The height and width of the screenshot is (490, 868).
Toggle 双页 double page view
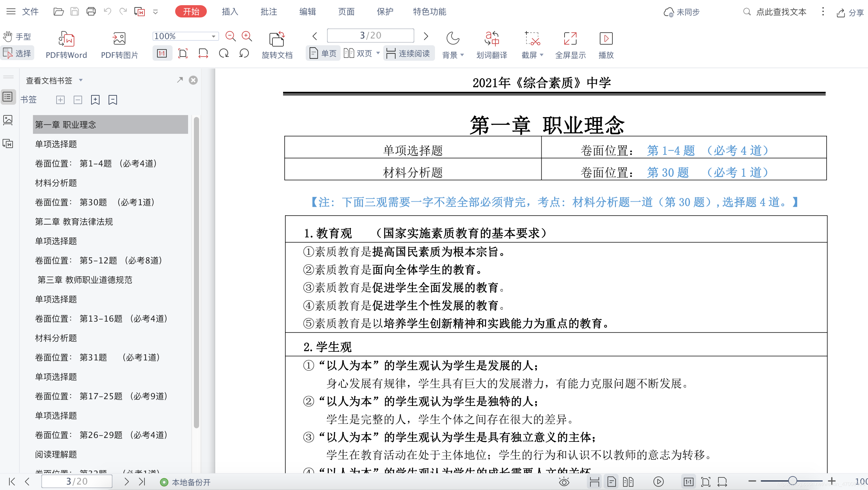[x=357, y=53]
